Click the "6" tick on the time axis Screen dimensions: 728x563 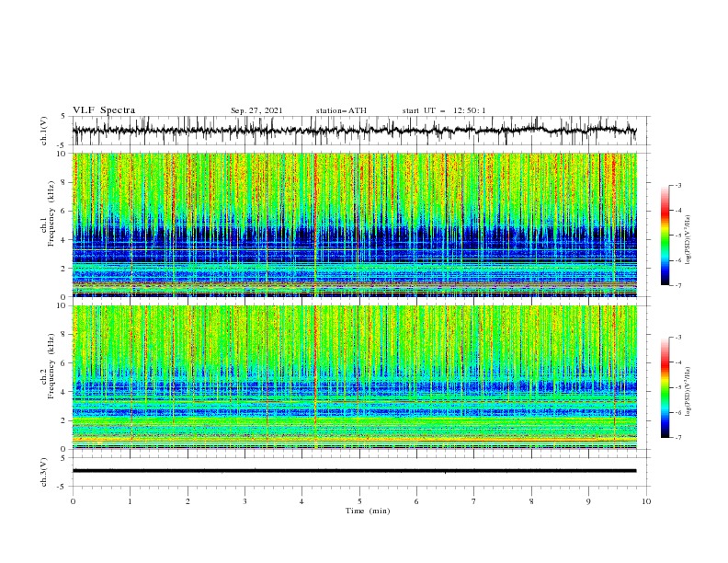[x=416, y=501]
